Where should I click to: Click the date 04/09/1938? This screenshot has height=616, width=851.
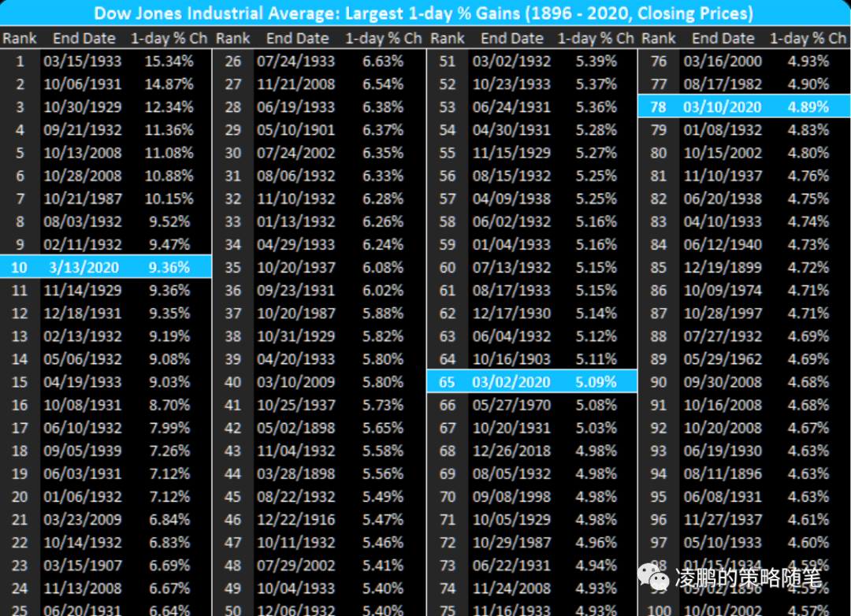(511, 199)
